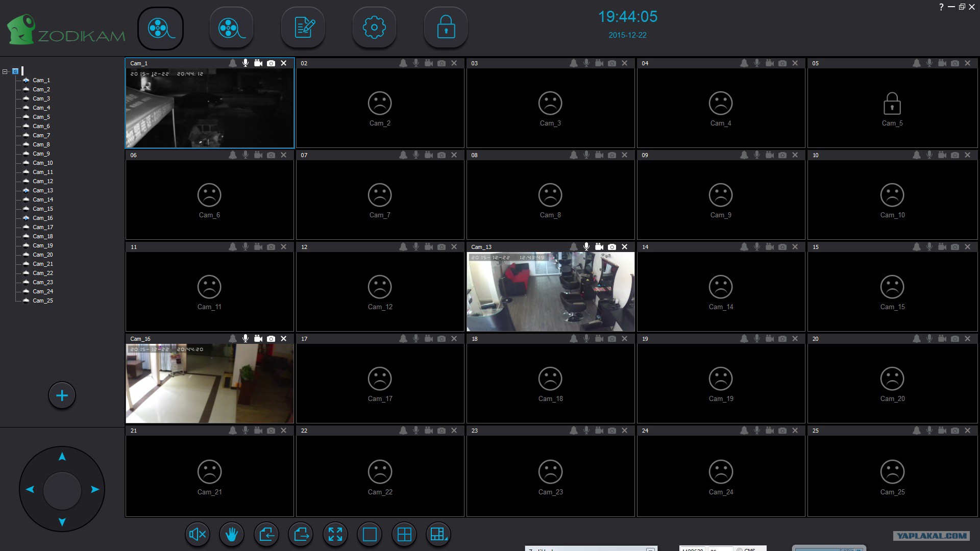
Task: Open the multi-view layout dropdown button
Action: pos(438,534)
